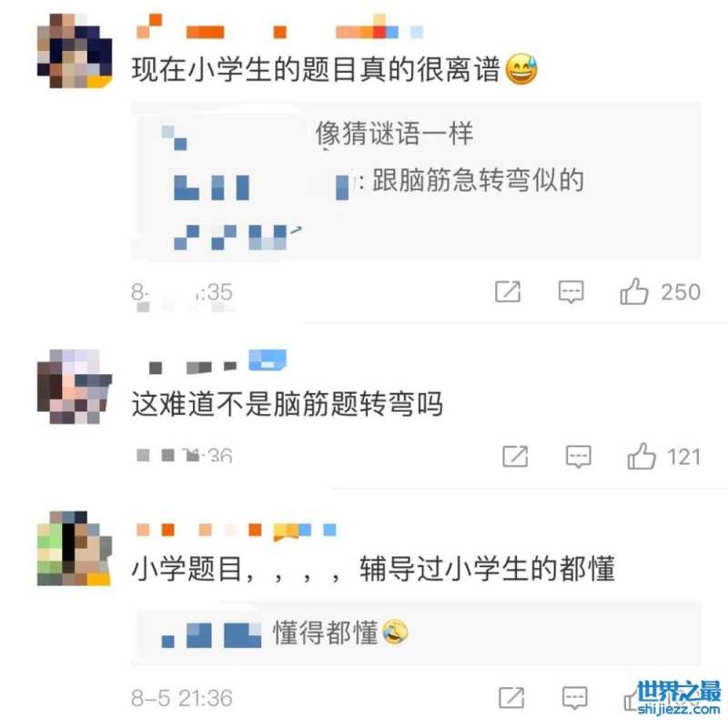The height and width of the screenshot is (720, 728).
Task: Like the comment with 250 likes
Action: click(x=633, y=291)
